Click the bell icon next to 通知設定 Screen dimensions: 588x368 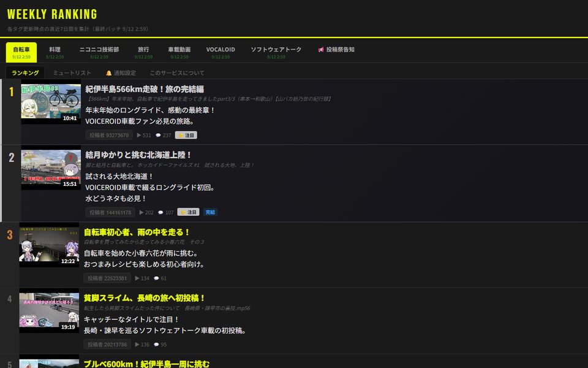pyautogui.click(x=109, y=73)
